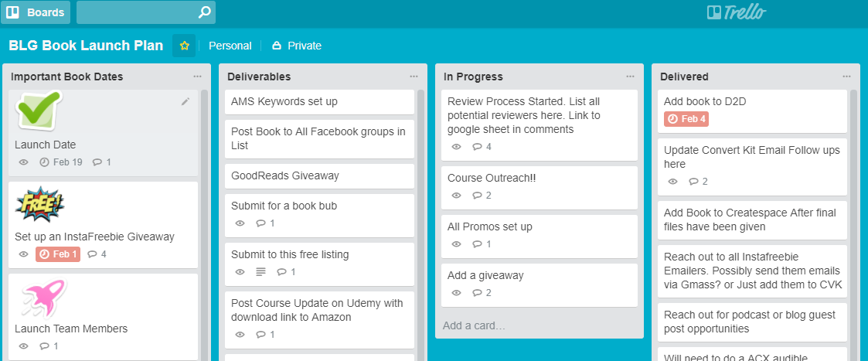This screenshot has height=361, width=868.
Task: Toggle watch eye icon on Course Outreach!! card
Action: [x=456, y=196]
